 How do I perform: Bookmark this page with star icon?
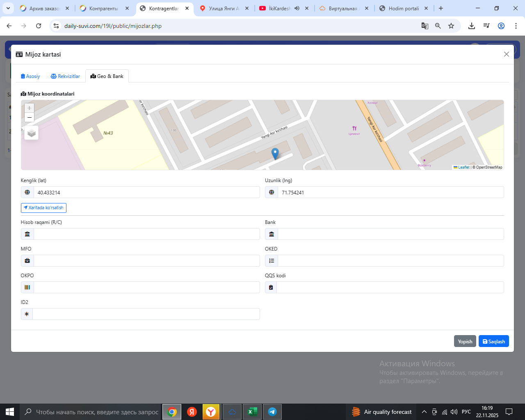coord(451,26)
